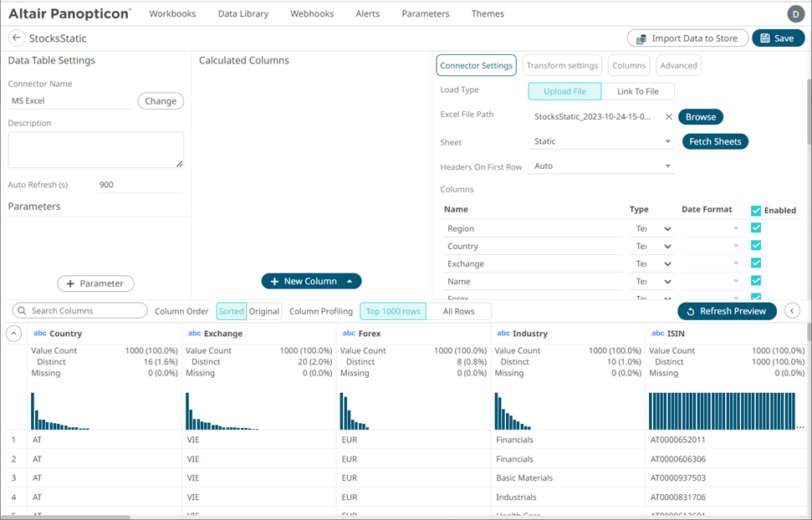This screenshot has height=520, width=812.
Task: Open the Type dropdown for Country column
Action: click(x=666, y=247)
